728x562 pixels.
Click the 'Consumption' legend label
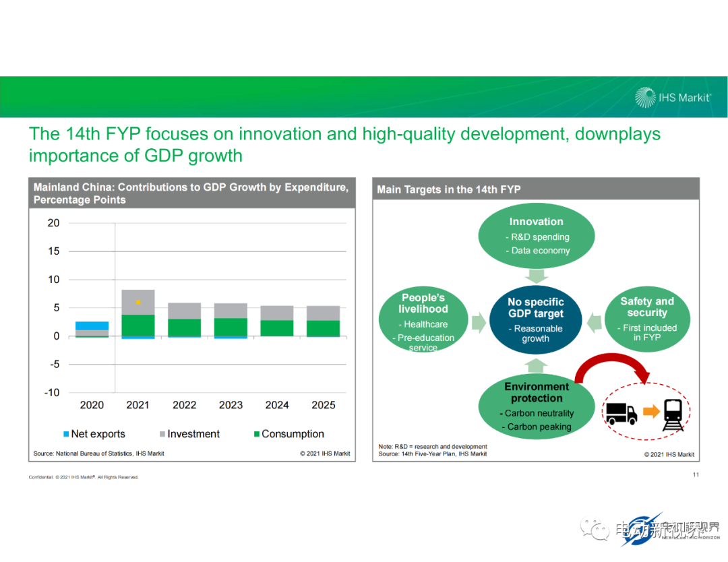pos(293,434)
